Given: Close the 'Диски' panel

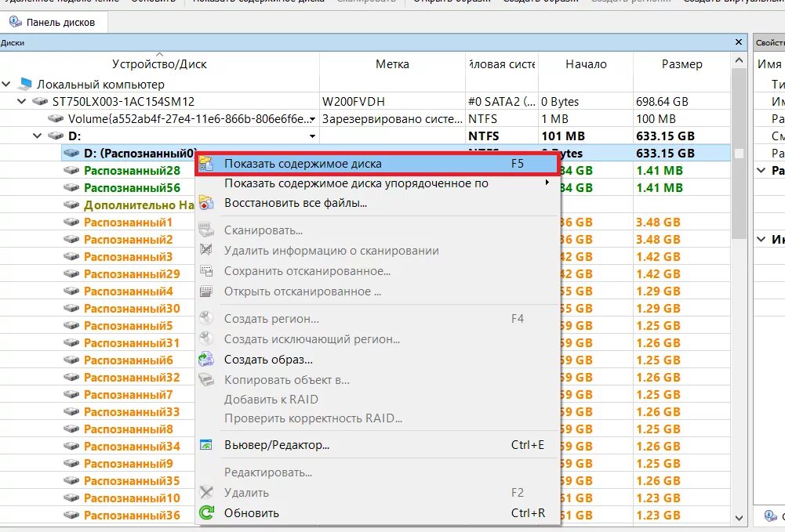Looking at the screenshot, I should [x=739, y=42].
